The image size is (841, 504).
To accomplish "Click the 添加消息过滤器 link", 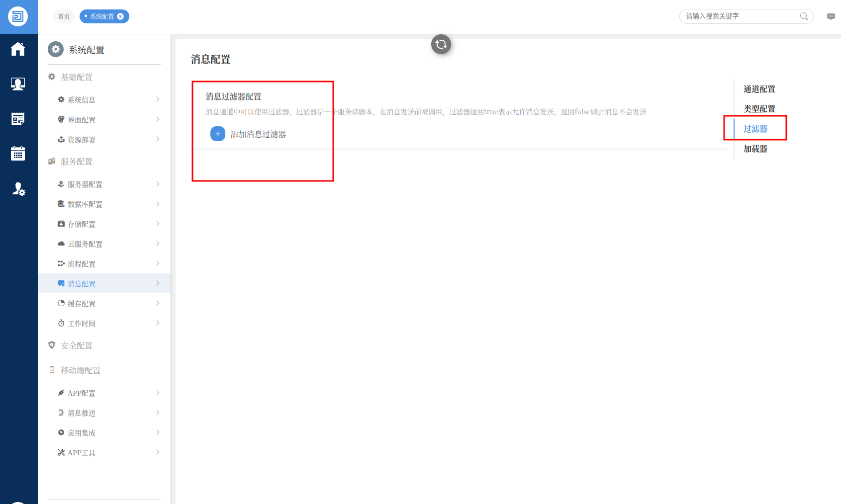I will (x=258, y=134).
